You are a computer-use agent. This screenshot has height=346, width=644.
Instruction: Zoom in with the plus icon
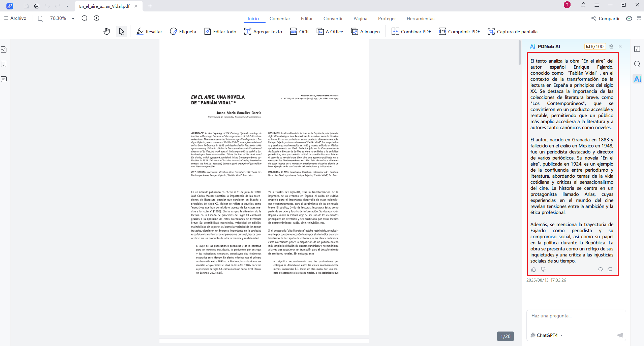coord(97,18)
